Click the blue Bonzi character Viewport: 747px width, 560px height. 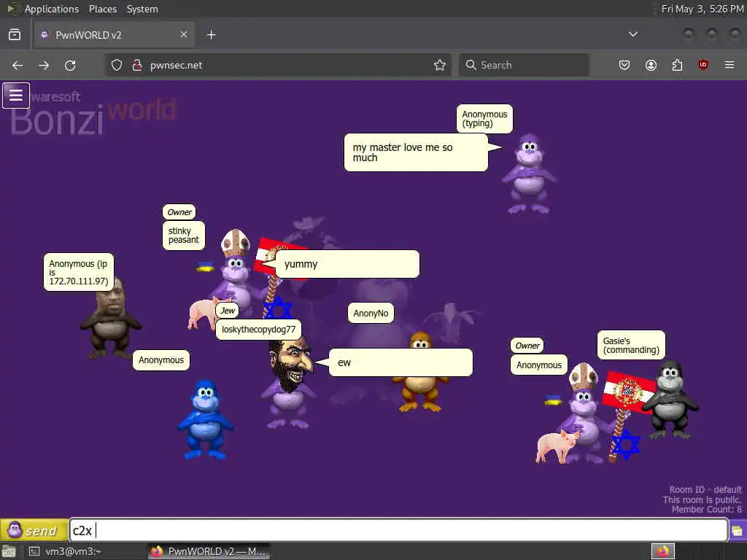point(205,419)
